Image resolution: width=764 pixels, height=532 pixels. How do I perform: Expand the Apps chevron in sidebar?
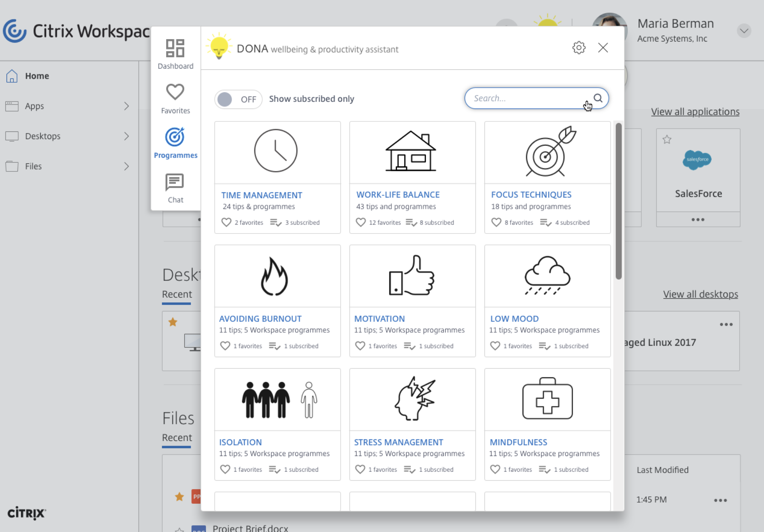click(126, 106)
